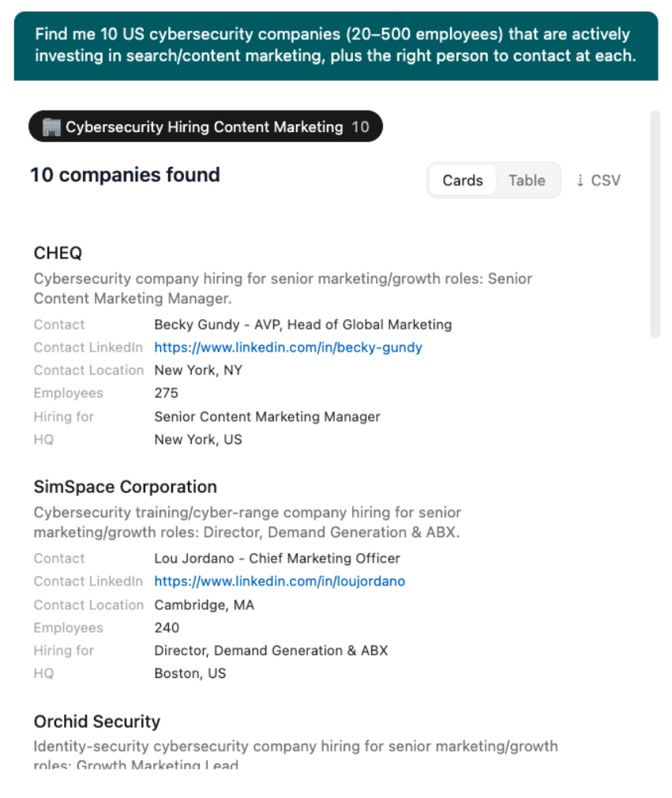The image size is (672, 798).
Task: Open Becky Gundy's LinkedIn profile link
Action: tap(288, 347)
